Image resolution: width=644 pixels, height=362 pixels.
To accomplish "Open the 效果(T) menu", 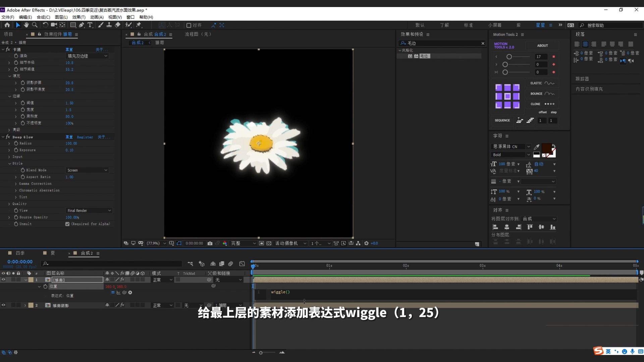I will (x=79, y=17).
